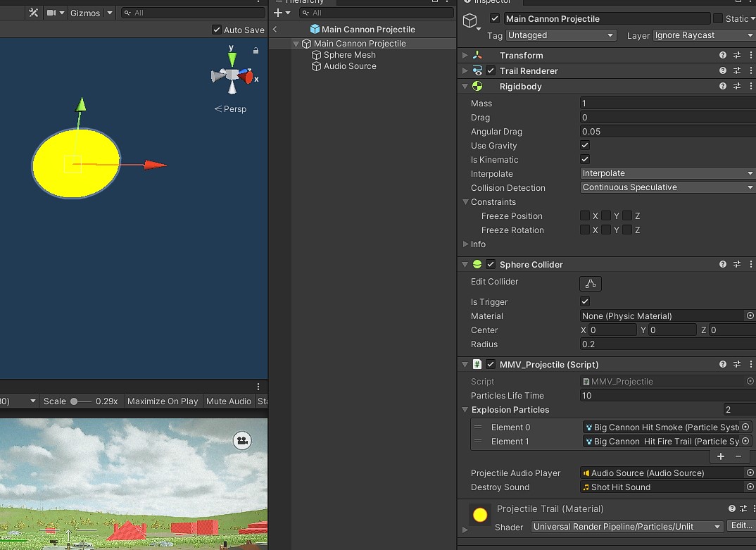Image resolution: width=756 pixels, height=550 pixels.
Task: Toggle the scene gizmo lock icon
Action: (x=256, y=50)
